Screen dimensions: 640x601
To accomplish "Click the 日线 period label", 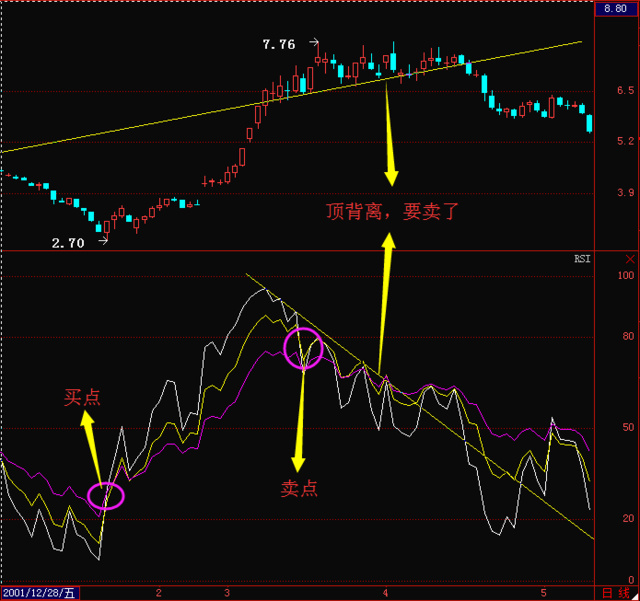I will (616, 593).
